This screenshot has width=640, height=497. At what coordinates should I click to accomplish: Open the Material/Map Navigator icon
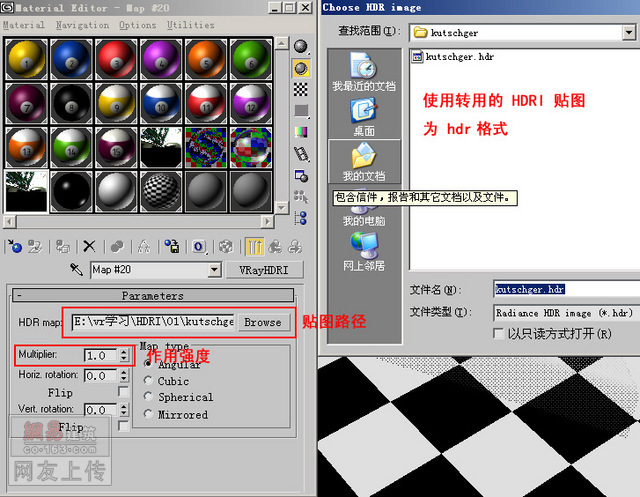(301, 218)
